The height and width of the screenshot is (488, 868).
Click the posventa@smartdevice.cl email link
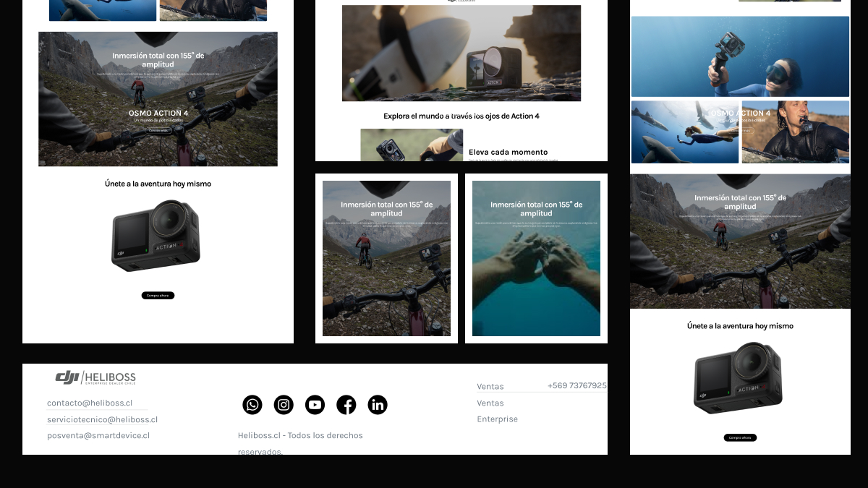click(x=98, y=435)
